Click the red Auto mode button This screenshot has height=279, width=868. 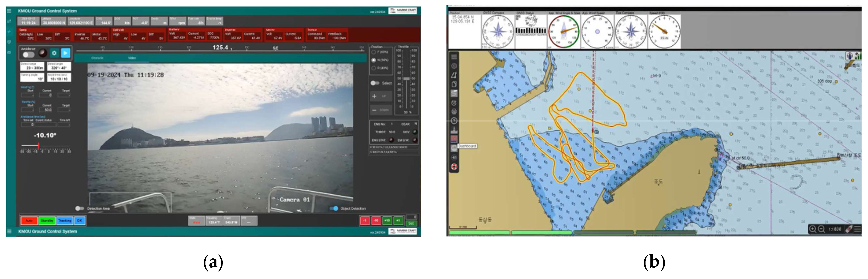click(x=29, y=221)
